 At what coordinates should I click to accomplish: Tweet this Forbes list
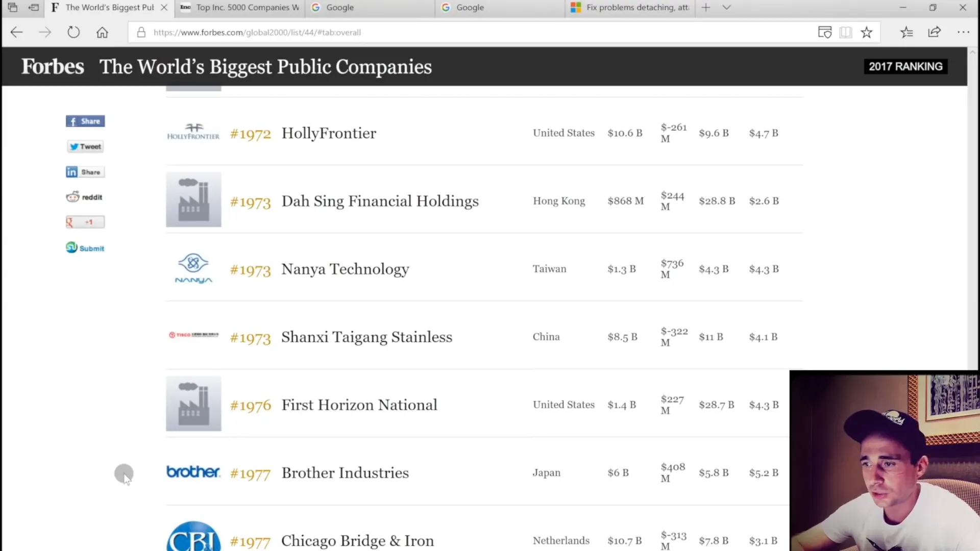pyautogui.click(x=85, y=146)
